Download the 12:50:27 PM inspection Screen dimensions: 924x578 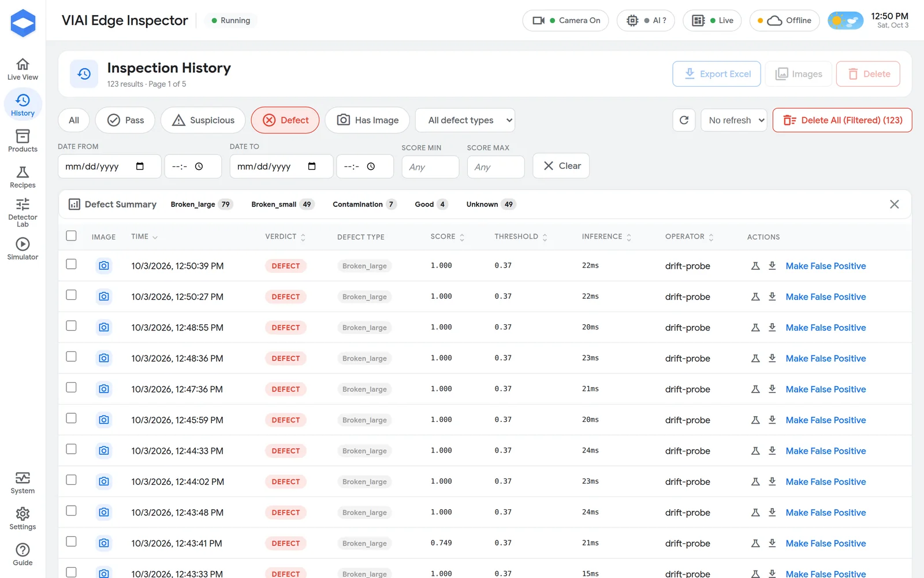tap(772, 297)
